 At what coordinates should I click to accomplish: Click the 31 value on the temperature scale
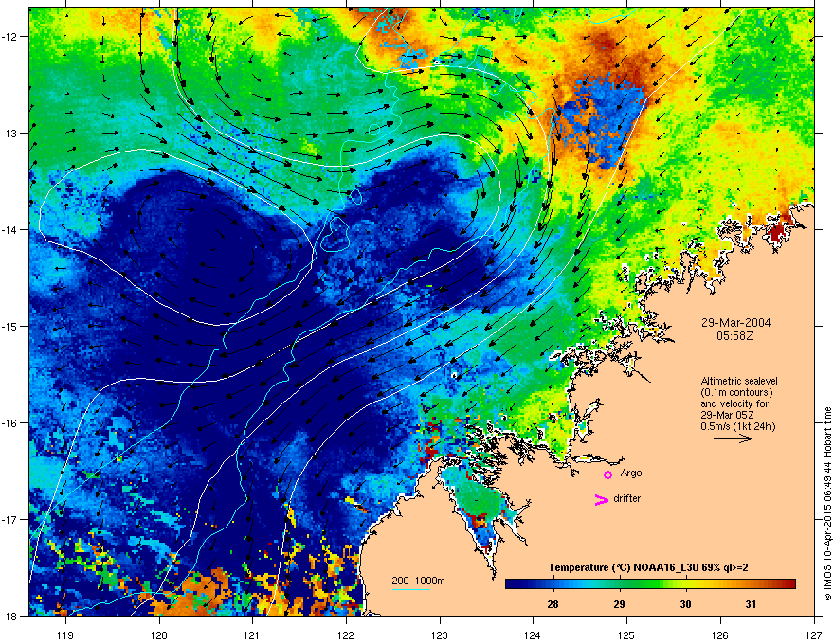[x=751, y=604]
